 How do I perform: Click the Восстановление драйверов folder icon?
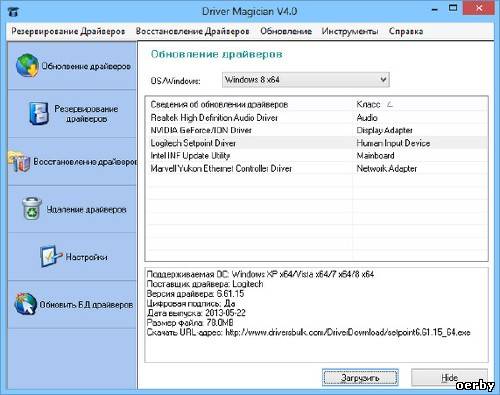[20, 162]
